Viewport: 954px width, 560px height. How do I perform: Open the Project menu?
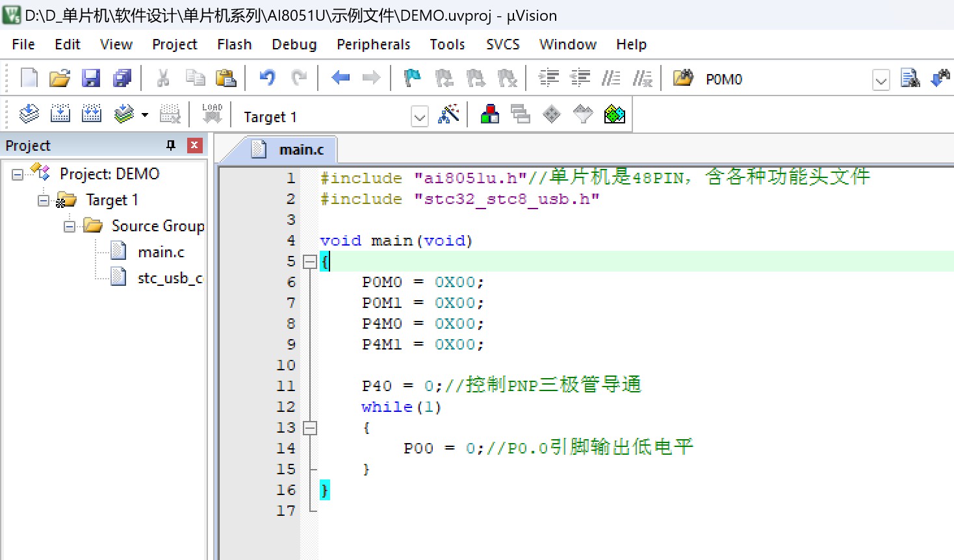click(174, 44)
